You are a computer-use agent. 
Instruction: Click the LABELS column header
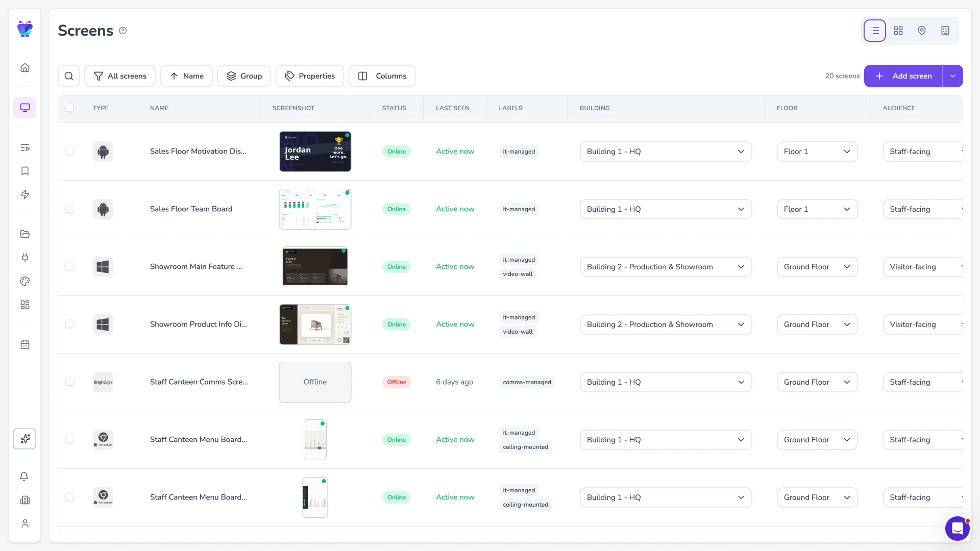[x=510, y=108]
